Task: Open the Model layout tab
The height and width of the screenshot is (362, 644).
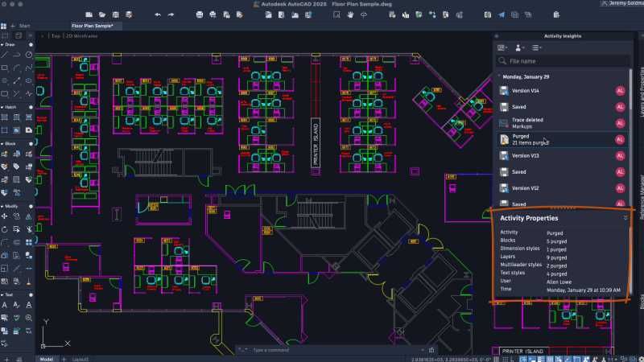Action: click(47, 358)
